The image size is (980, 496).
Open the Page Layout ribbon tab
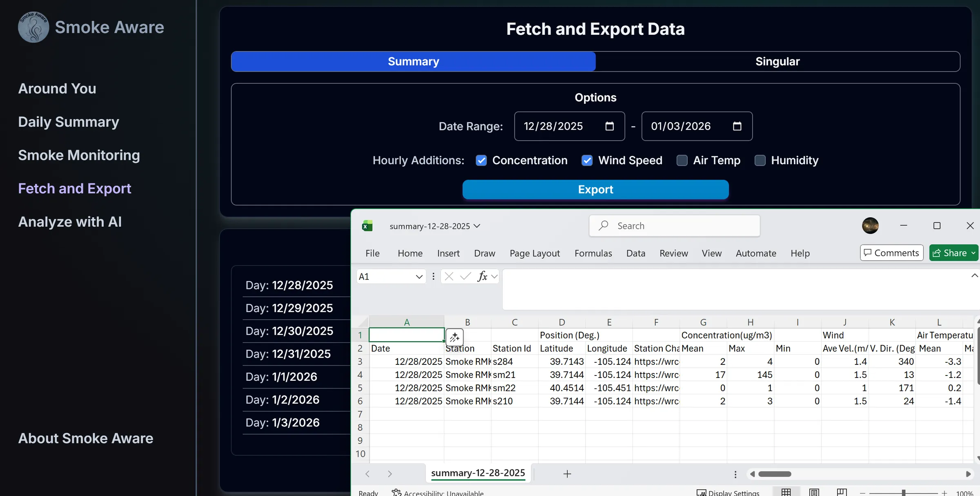[535, 253]
